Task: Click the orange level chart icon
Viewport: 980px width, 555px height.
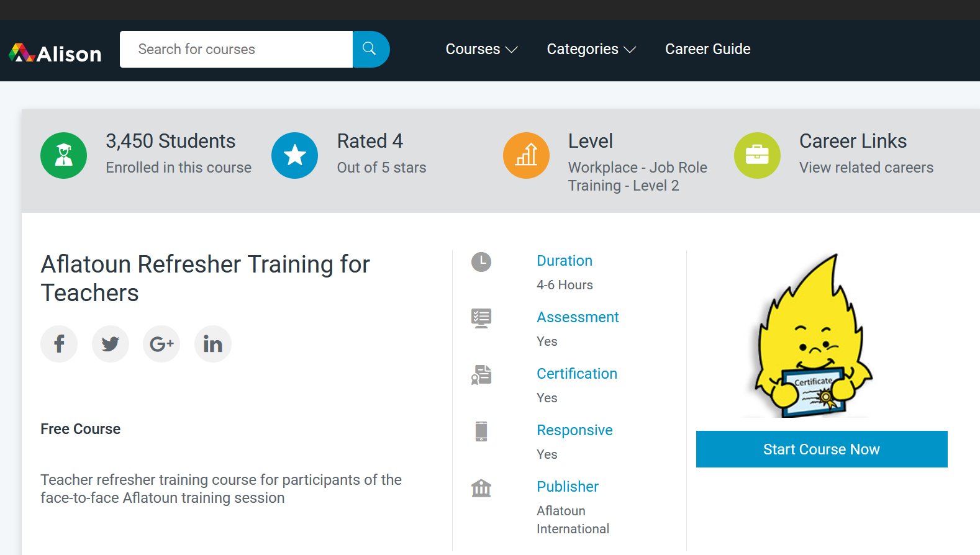Action: pos(526,155)
